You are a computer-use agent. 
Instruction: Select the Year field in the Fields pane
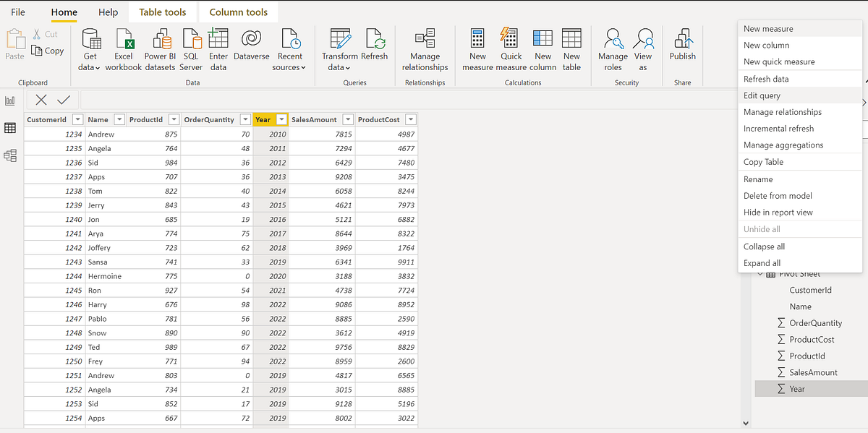point(798,388)
